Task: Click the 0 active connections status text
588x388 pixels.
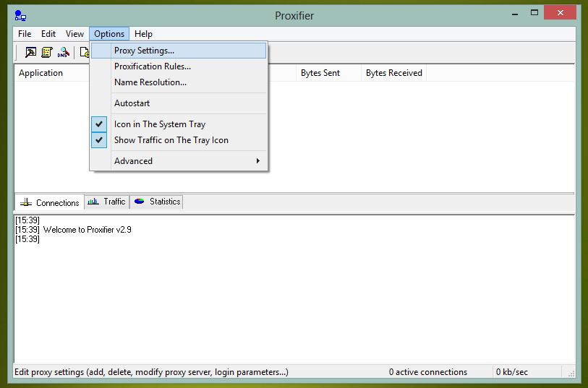Action: click(x=428, y=372)
